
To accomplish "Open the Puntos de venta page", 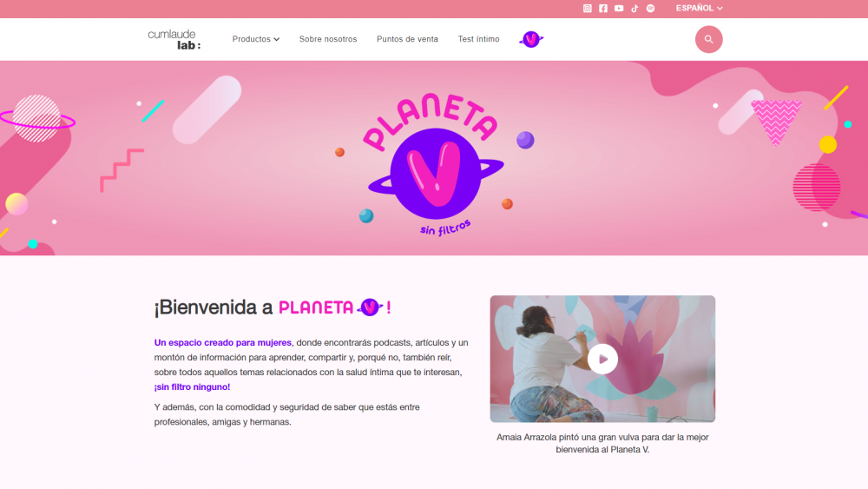I will coord(407,39).
